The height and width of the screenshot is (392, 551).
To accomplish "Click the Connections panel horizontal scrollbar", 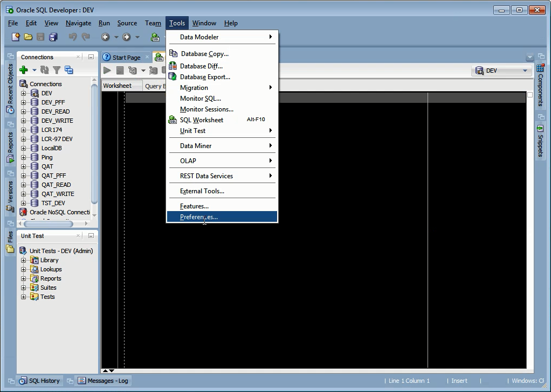I will pos(49,223).
